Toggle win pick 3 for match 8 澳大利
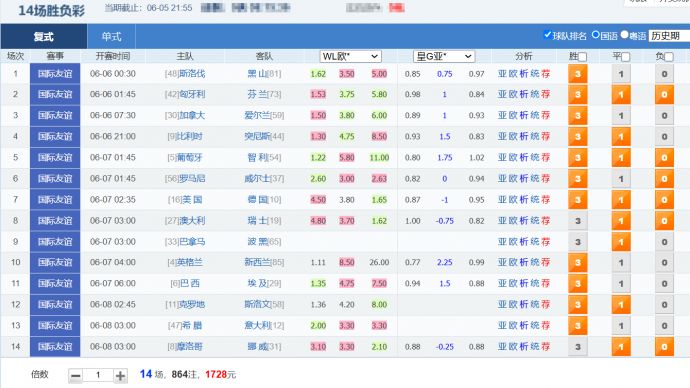The height and width of the screenshot is (388, 690). pos(578,221)
